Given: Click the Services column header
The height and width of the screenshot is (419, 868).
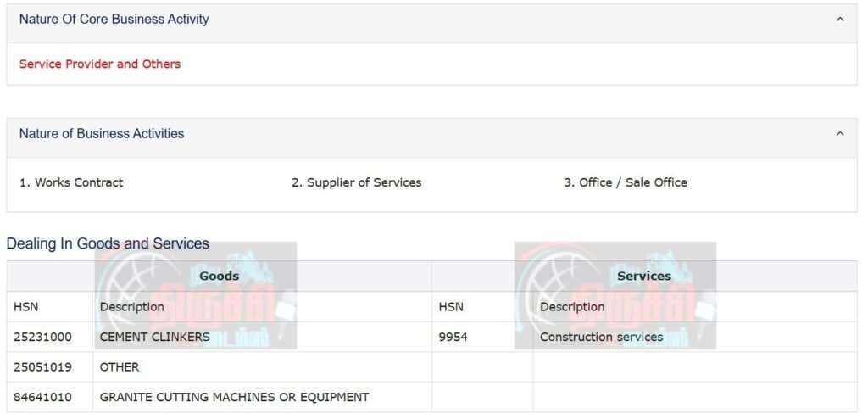Looking at the screenshot, I should (643, 276).
